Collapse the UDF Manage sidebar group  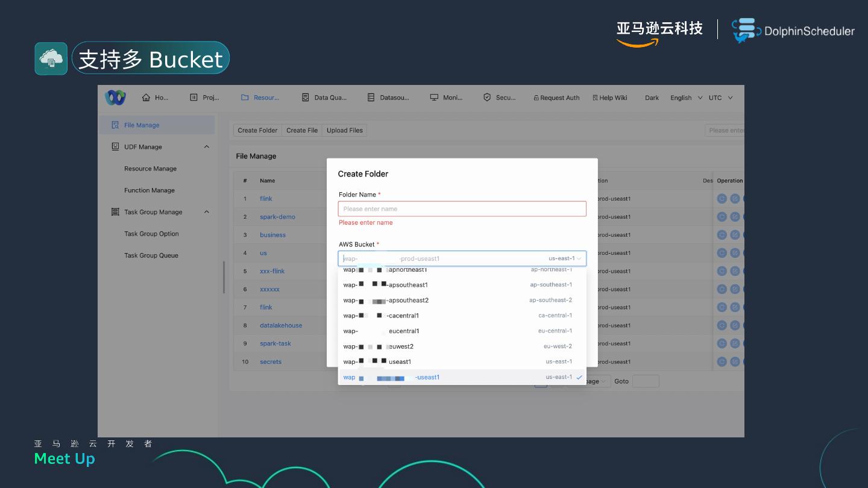207,147
